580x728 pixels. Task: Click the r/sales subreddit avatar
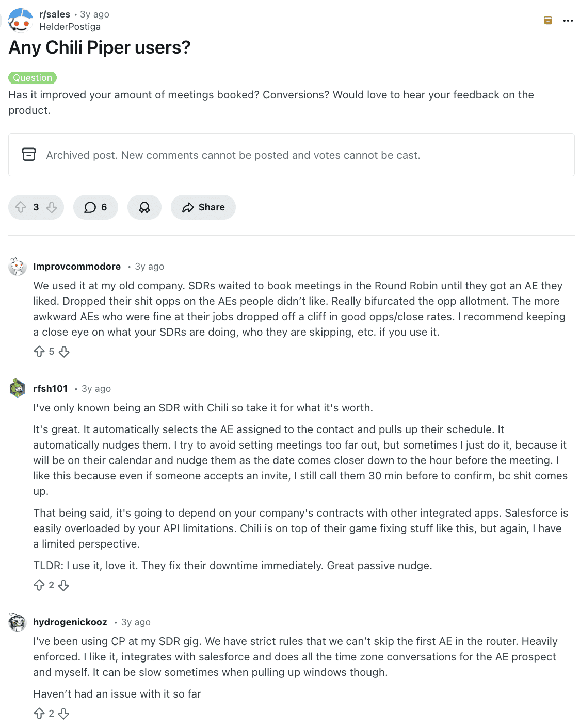point(21,20)
